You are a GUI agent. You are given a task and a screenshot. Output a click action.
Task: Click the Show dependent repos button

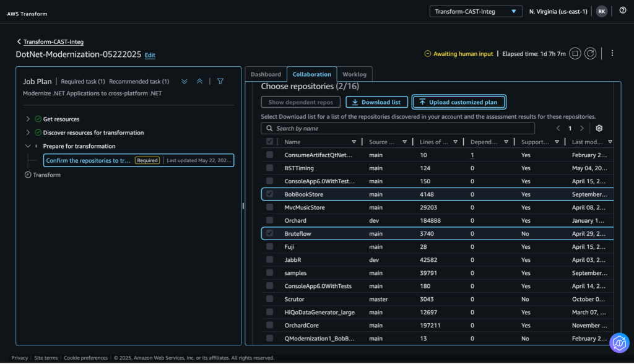(300, 102)
